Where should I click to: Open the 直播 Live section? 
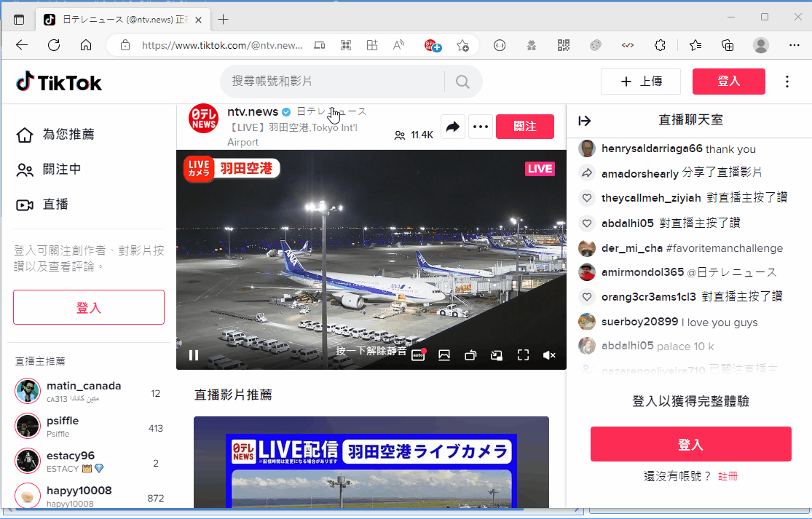point(42,205)
